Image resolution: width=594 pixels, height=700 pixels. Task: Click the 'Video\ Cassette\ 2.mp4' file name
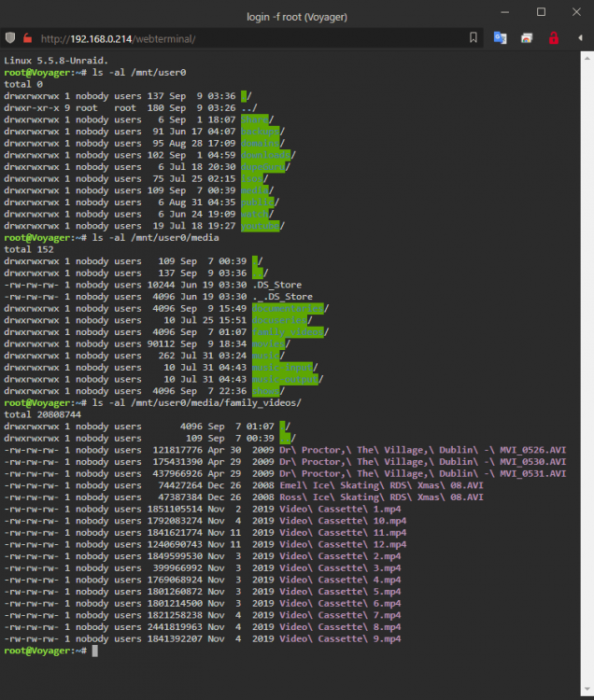pyautogui.click(x=340, y=556)
